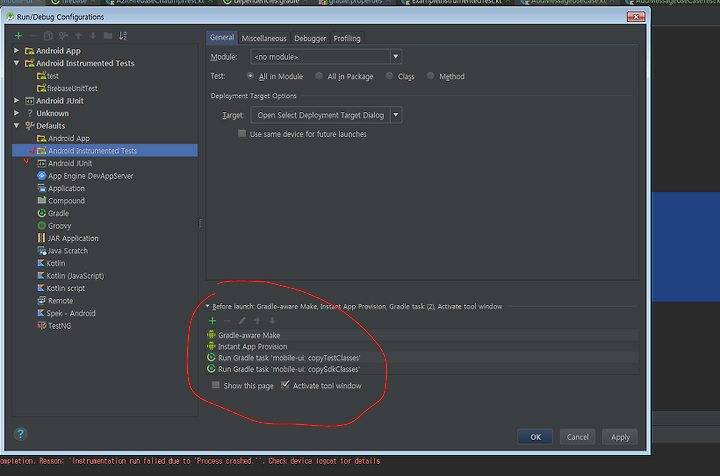Image resolution: width=720 pixels, height=476 pixels.
Task: Open help question mark icon
Action: 21,434
